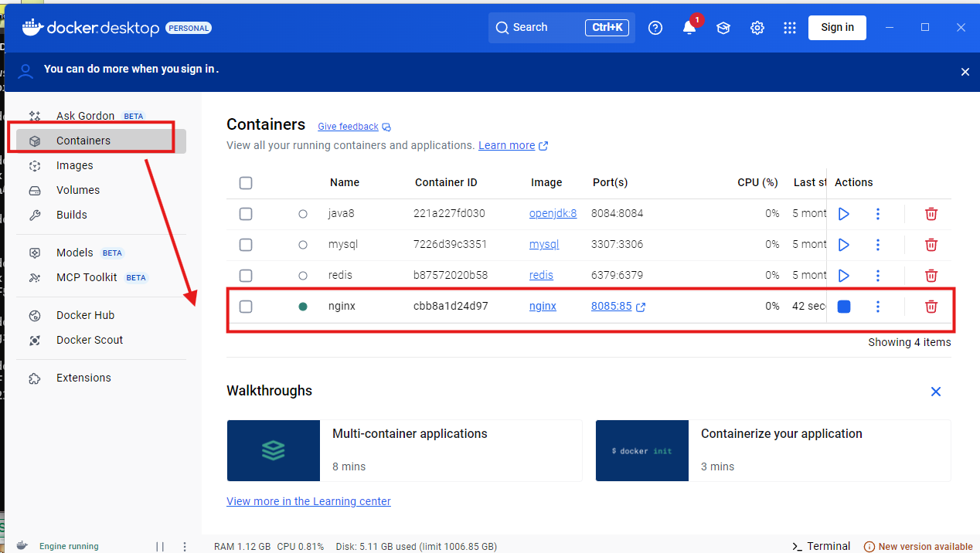Click the Give feedback link
Screen dimensions: 980x553
pyautogui.click(x=354, y=127)
